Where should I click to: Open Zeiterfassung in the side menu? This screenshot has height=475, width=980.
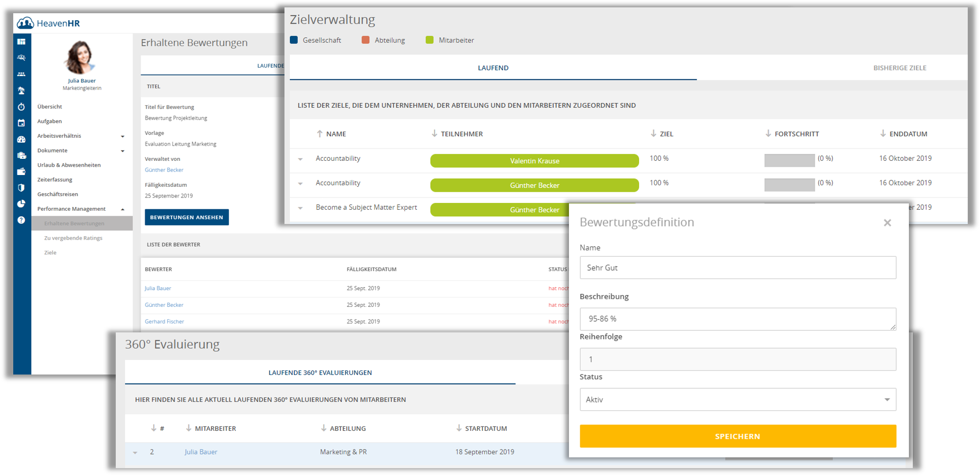[x=55, y=180]
